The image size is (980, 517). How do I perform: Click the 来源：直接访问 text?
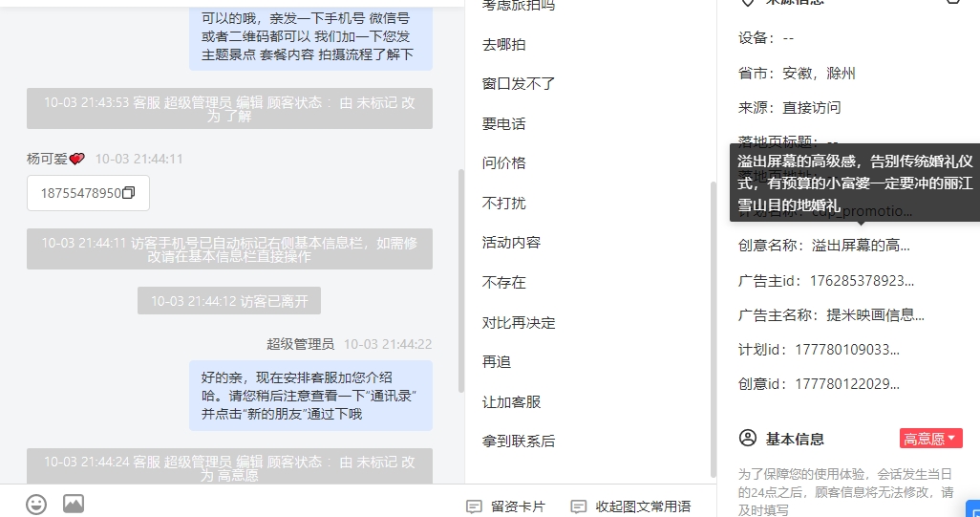pyautogui.click(x=789, y=108)
